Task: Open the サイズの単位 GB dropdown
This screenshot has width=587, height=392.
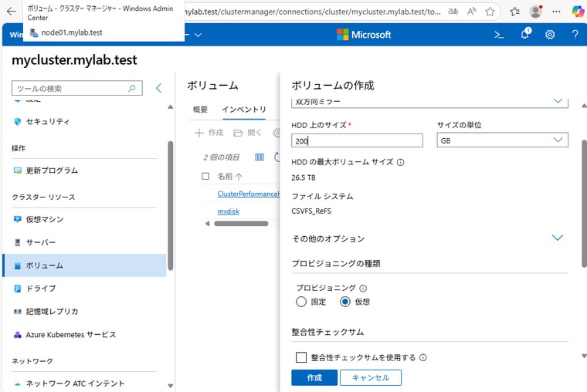Action: pyautogui.click(x=502, y=140)
